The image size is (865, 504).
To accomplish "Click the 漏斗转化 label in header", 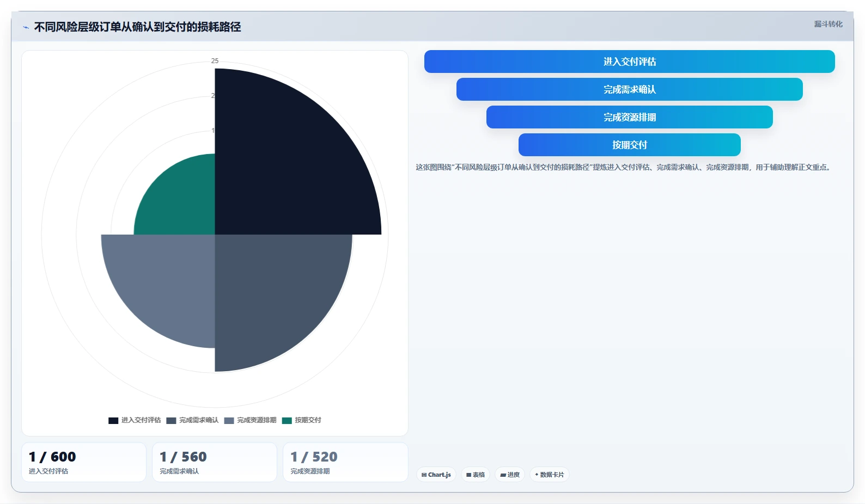I will pyautogui.click(x=828, y=24).
